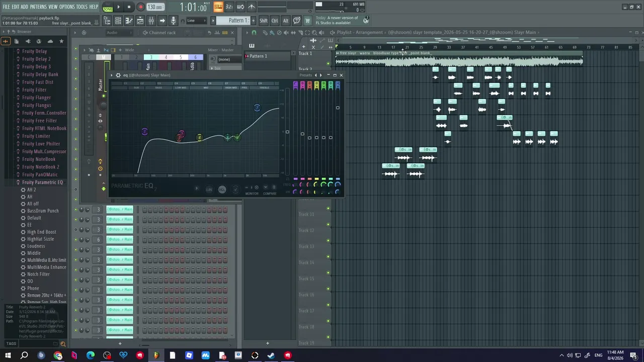Click the Ctrl key button
The image size is (644, 362).
(x=275, y=21)
